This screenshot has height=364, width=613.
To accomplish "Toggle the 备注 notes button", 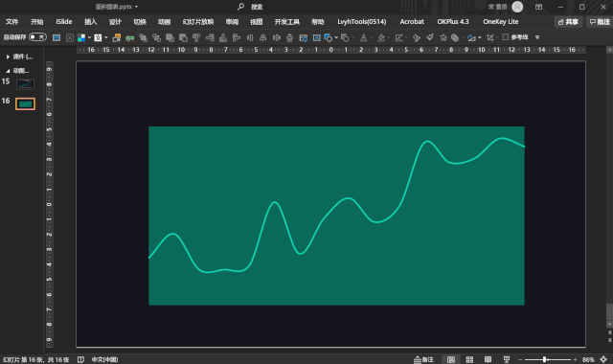I will coord(424,359).
